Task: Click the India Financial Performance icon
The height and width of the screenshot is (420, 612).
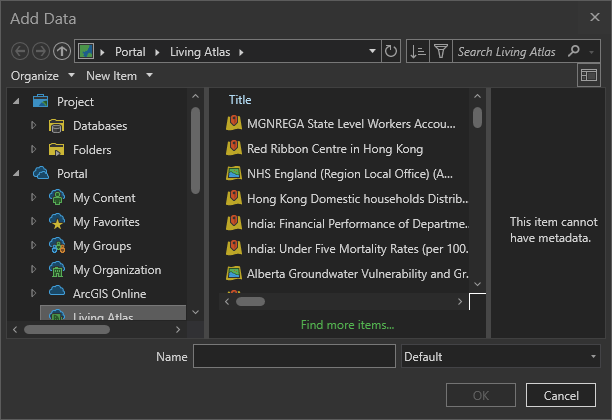Action: tap(234, 223)
